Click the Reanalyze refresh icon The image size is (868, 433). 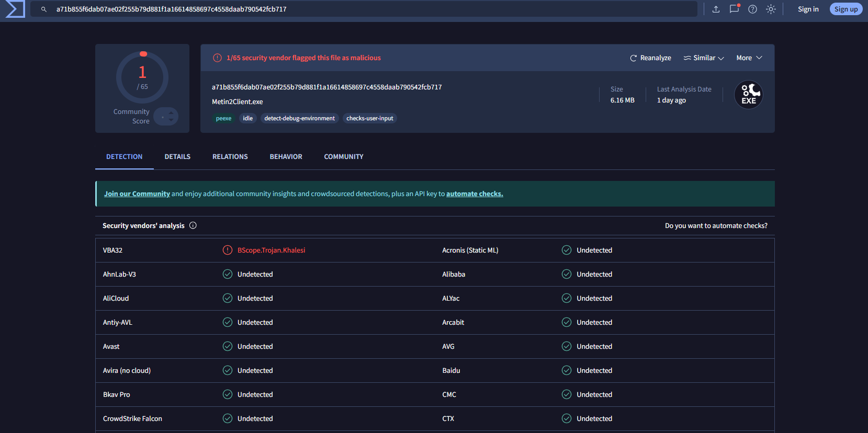click(x=633, y=58)
